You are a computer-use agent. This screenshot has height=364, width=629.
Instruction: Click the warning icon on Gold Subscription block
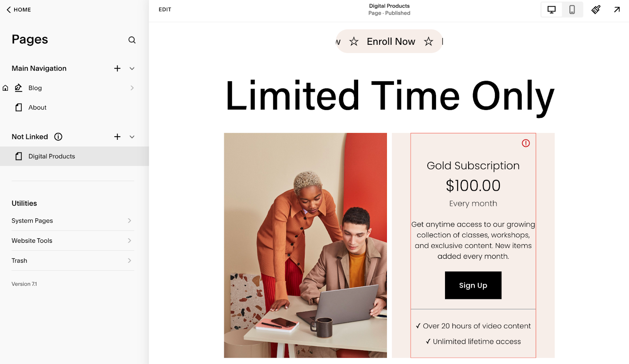pos(526,143)
